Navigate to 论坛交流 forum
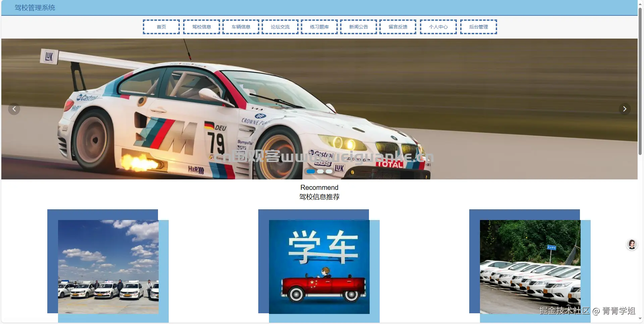The image size is (644, 324). coord(280,27)
